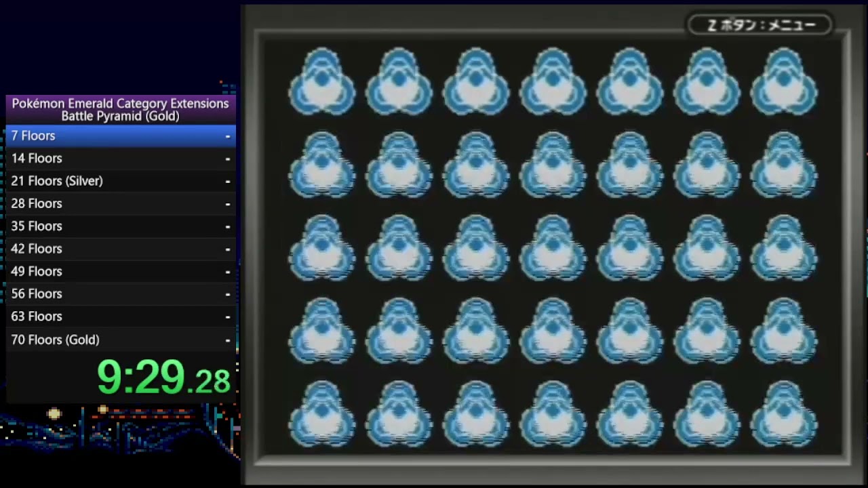Screen dimensions: 868x488
Task: Select the "28 Floors" split row
Action: point(121,203)
